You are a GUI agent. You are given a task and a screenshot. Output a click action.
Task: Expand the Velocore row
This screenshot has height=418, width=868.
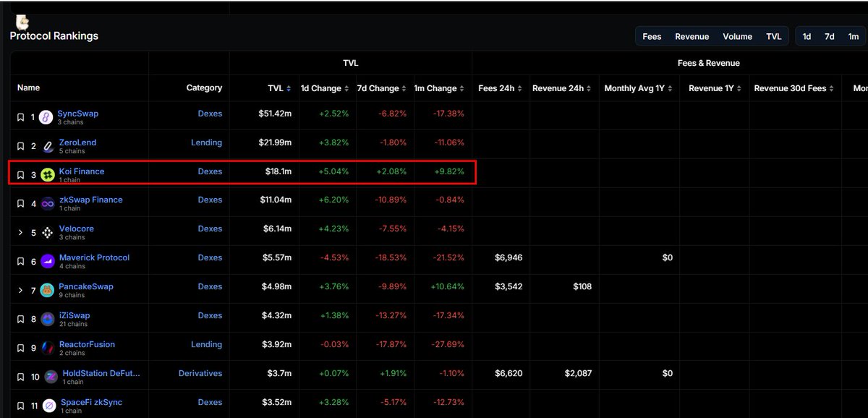click(x=20, y=232)
